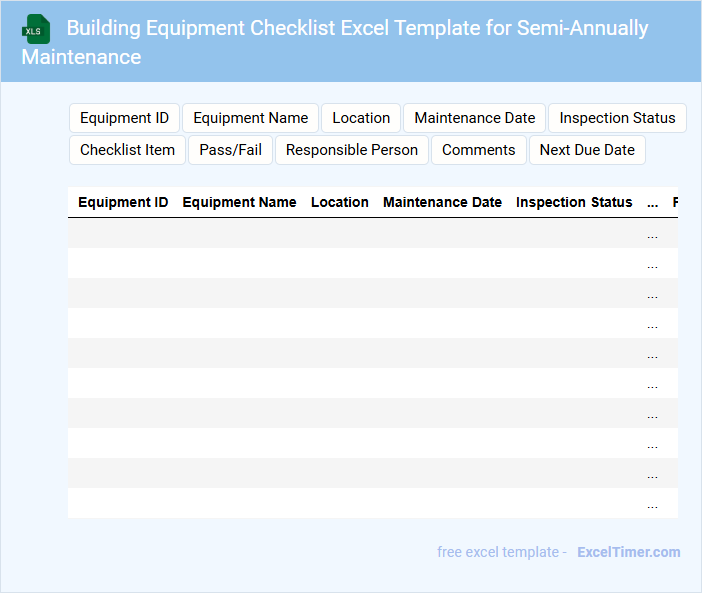The height and width of the screenshot is (593, 702).
Task: Choose the Maintenance Date tag
Action: coord(474,118)
